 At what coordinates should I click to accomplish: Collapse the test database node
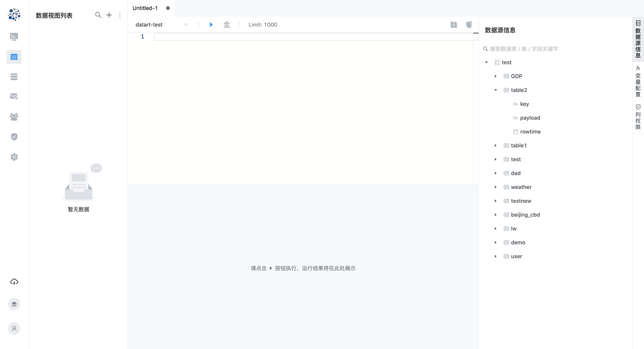point(486,62)
